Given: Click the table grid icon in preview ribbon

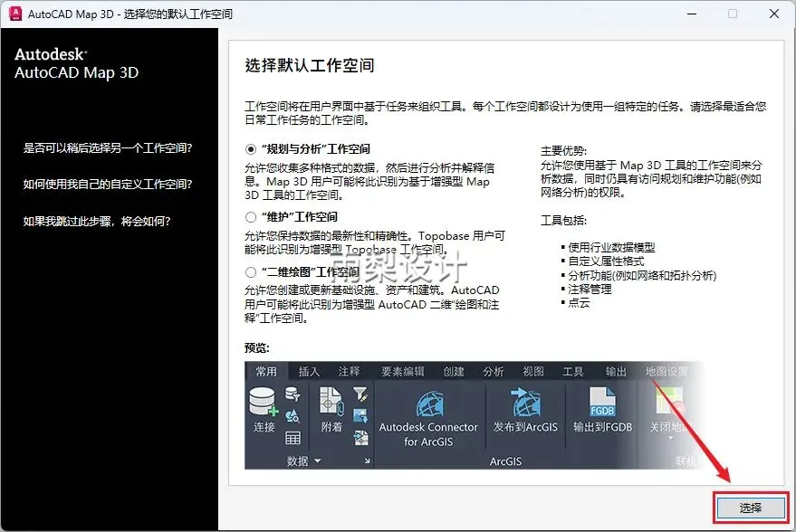Looking at the screenshot, I should pos(293,438).
